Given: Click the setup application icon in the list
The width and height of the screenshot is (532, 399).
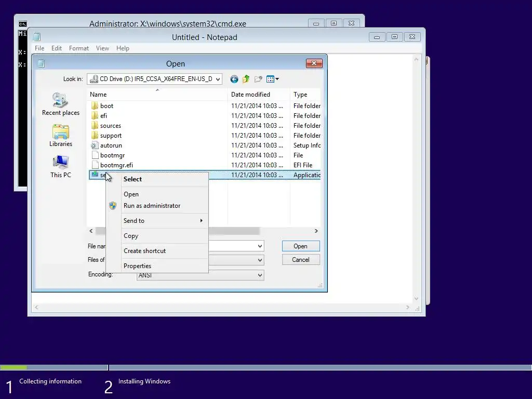Looking at the screenshot, I should coord(95,175).
